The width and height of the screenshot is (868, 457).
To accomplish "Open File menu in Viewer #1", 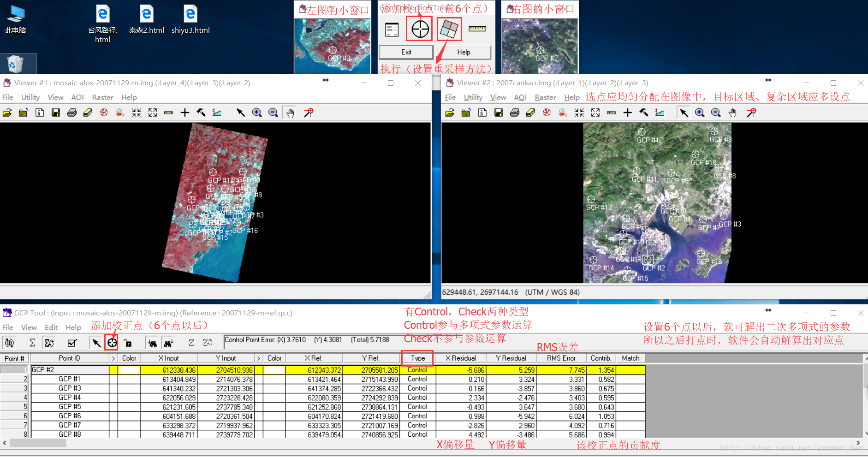I will (8, 97).
